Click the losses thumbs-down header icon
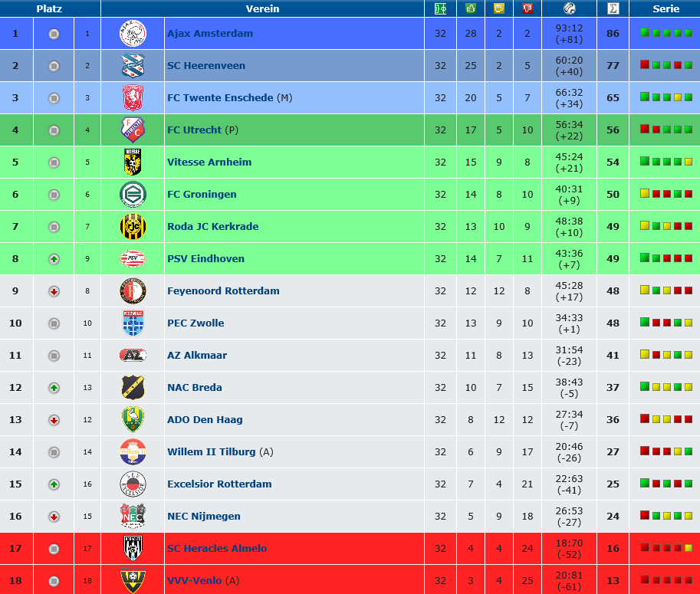 [x=527, y=8]
